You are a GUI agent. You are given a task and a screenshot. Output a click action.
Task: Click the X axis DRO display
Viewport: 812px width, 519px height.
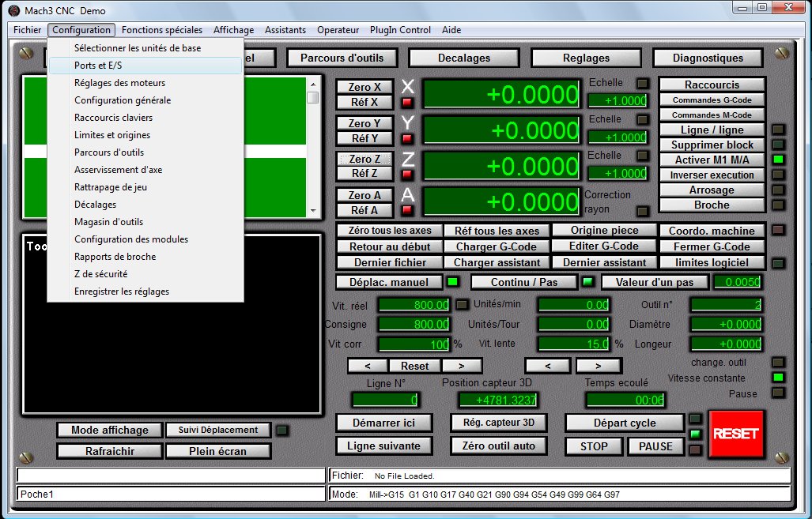click(501, 94)
